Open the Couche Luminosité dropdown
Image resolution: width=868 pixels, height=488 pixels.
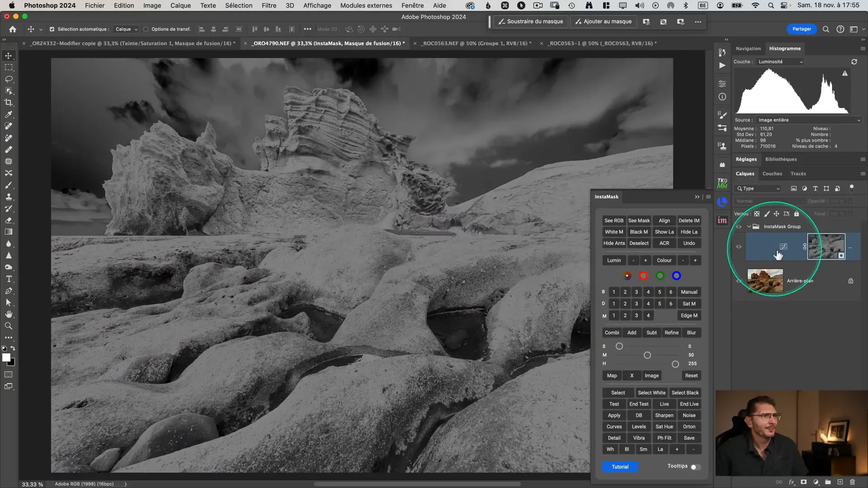(x=781, y=62)
